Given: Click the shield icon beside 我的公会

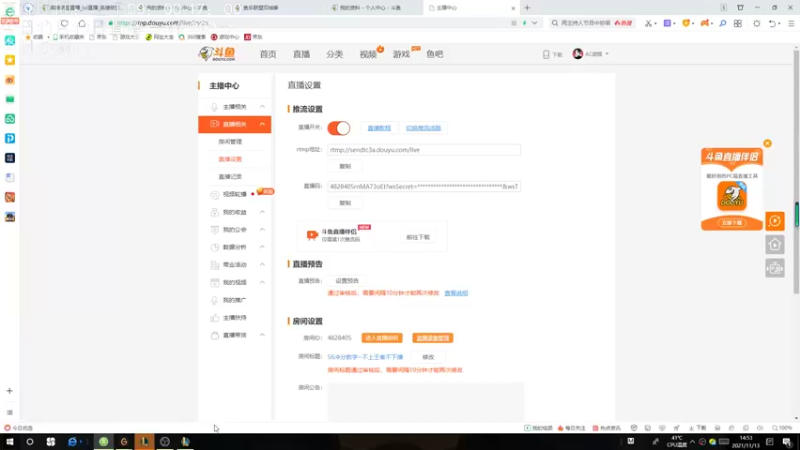Looking at the screenshot, I should pyautogui.click(x=214, y=230).
